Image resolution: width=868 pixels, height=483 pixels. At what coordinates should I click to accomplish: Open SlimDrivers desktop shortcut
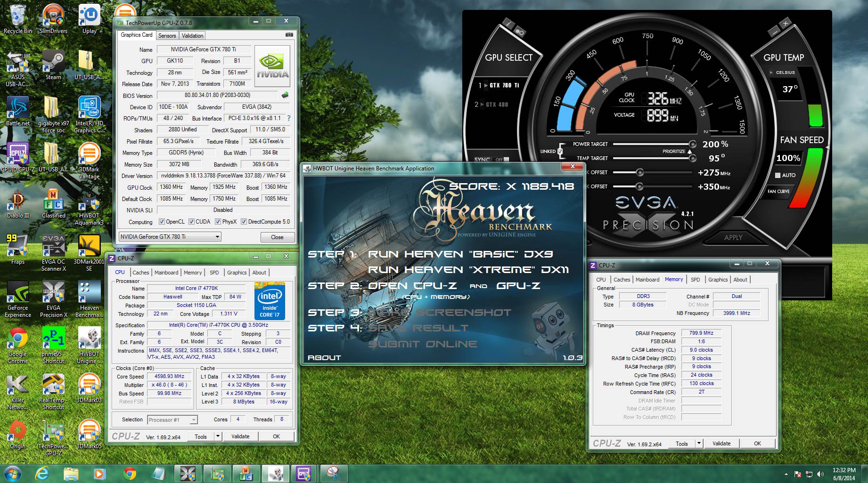pyautogui.click(x=53, y=19)
